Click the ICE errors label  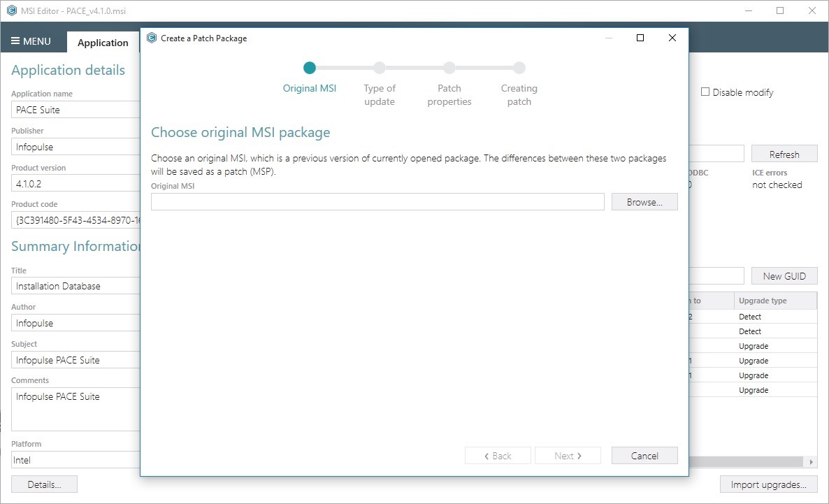[x=770, y=173]
